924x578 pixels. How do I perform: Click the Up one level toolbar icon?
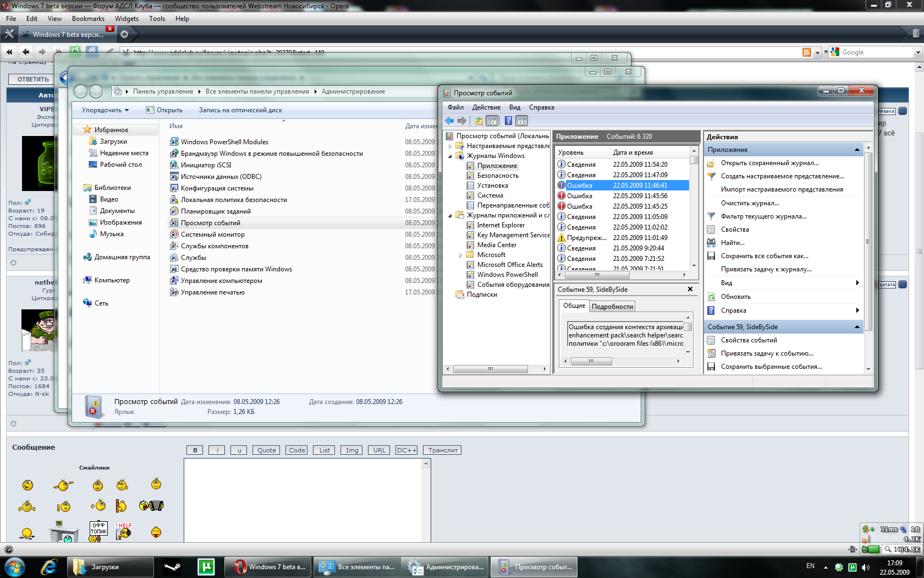pyautogui.click(x=479, y=121)
